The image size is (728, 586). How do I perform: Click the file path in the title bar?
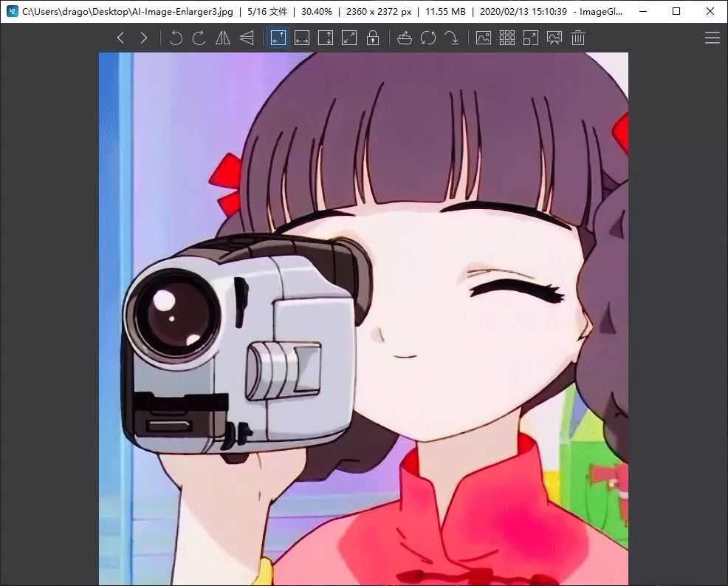coord(128,12)
